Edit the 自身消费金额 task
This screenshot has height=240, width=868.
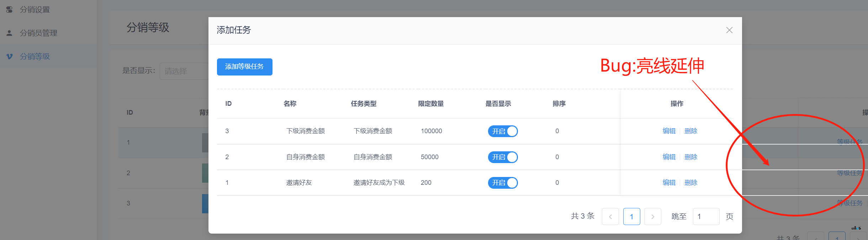[x=669, y=157]
